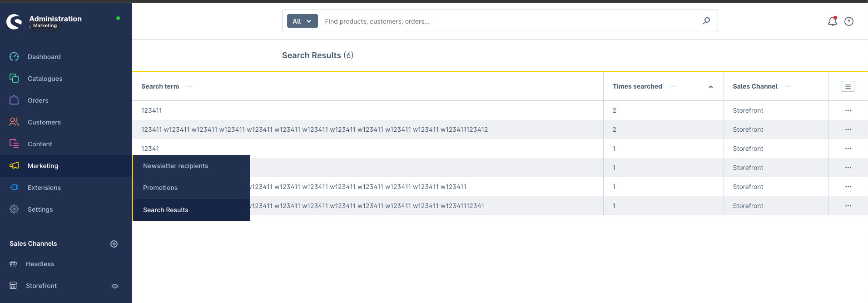Open Sales Channel column options dots
Screen dimensions: 868x303
pos(788,86)
